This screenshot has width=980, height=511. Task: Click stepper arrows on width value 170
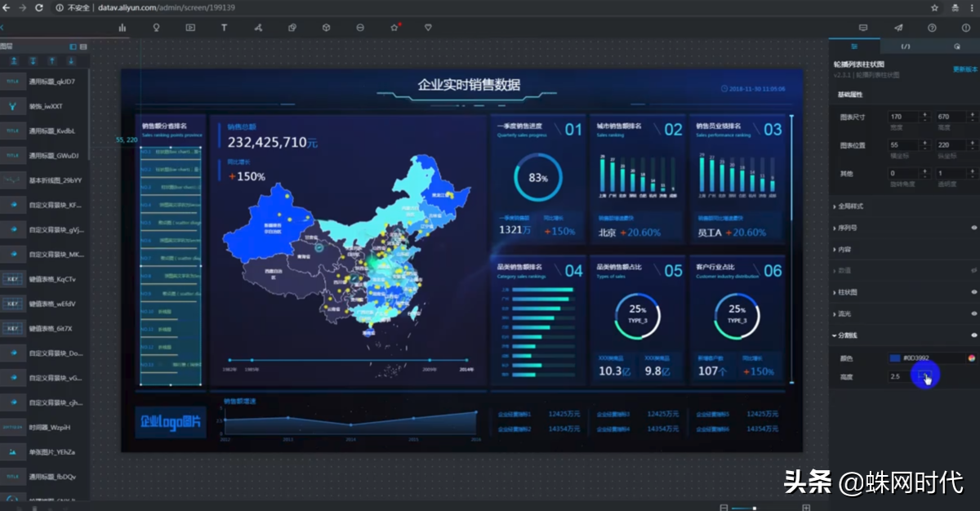point(925,117)
